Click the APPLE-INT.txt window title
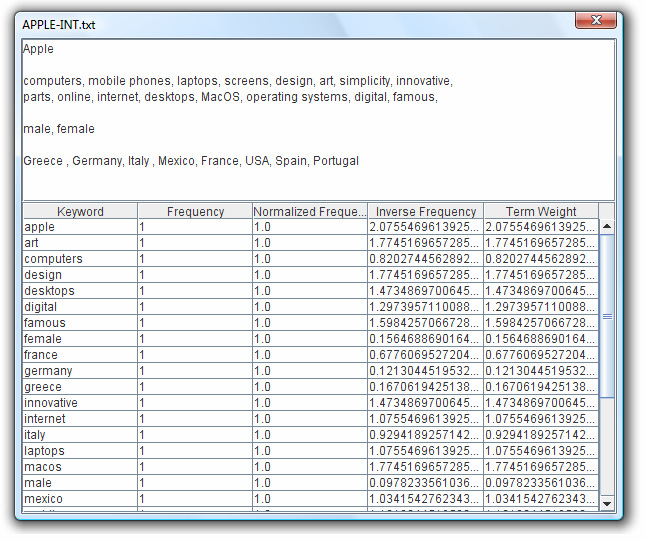646x541 pixels. (59, 25)
